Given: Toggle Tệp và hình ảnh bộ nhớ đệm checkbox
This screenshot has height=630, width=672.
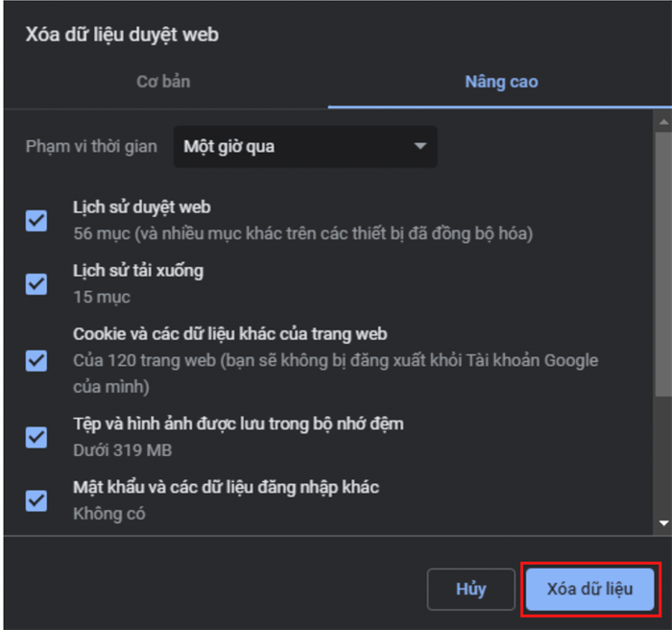Looking at the screenshot, I should [x=36, y=437].
